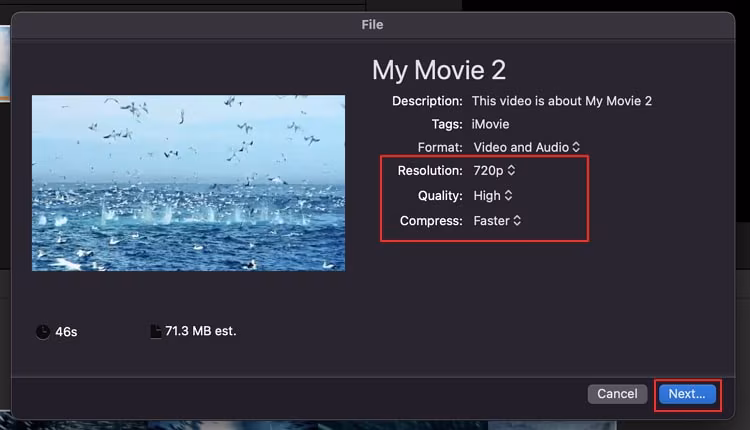Click the Resolution label
This screenshot has width=750, height=430.
tap(430, 171)
